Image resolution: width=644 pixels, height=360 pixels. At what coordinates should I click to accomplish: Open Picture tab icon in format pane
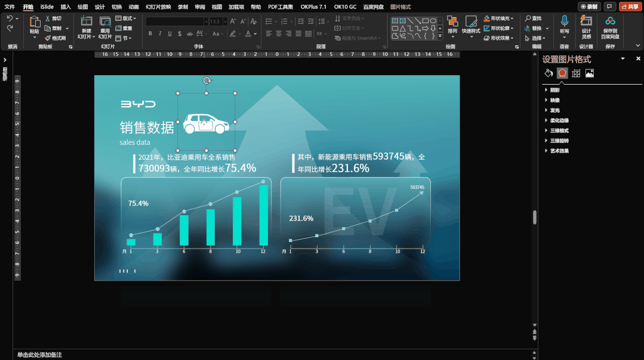(589, 73)
